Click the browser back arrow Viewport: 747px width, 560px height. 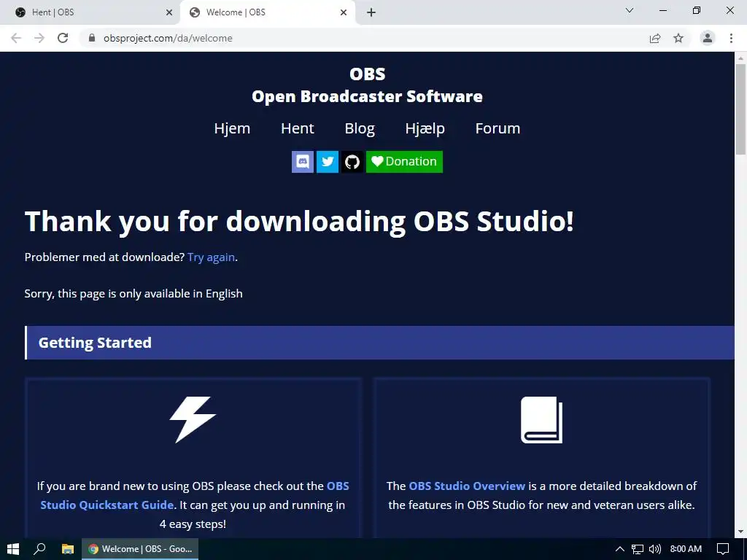click(x=16, y=38)
